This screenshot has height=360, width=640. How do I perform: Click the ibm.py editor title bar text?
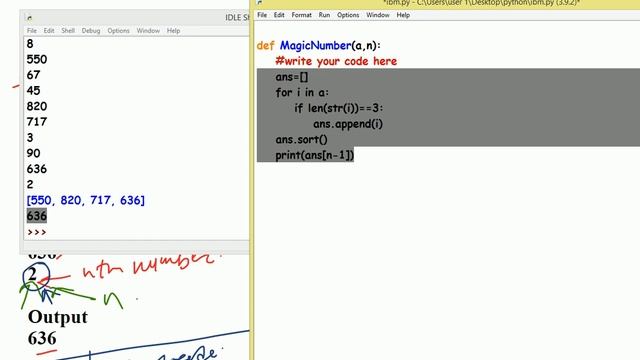[x=481, y=3]
